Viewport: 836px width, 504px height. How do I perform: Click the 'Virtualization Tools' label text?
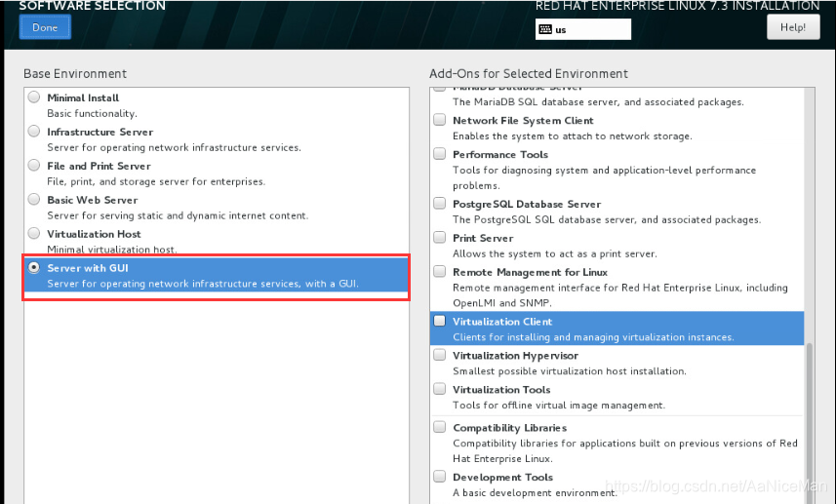point(501,390)
